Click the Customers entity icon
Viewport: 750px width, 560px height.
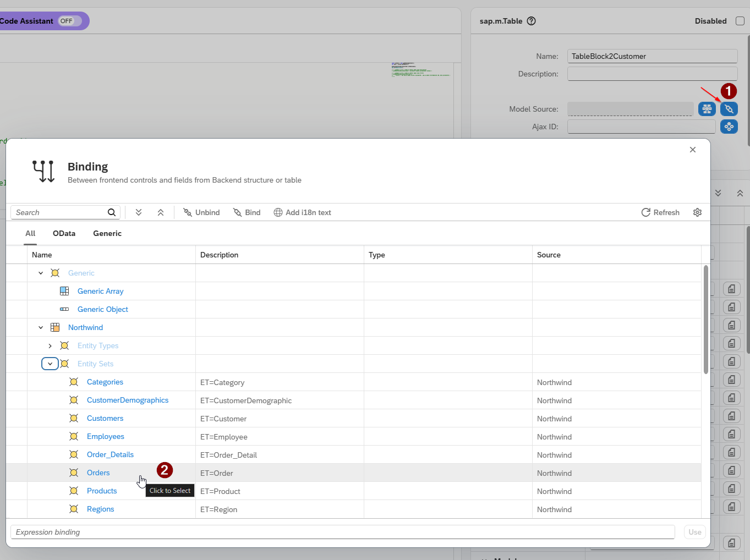74,418
